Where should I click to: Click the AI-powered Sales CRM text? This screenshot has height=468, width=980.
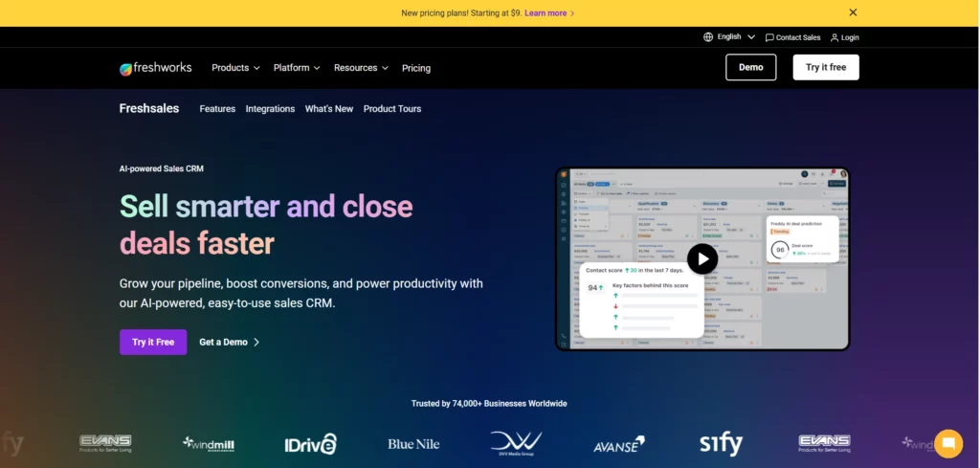coord(161,168)
